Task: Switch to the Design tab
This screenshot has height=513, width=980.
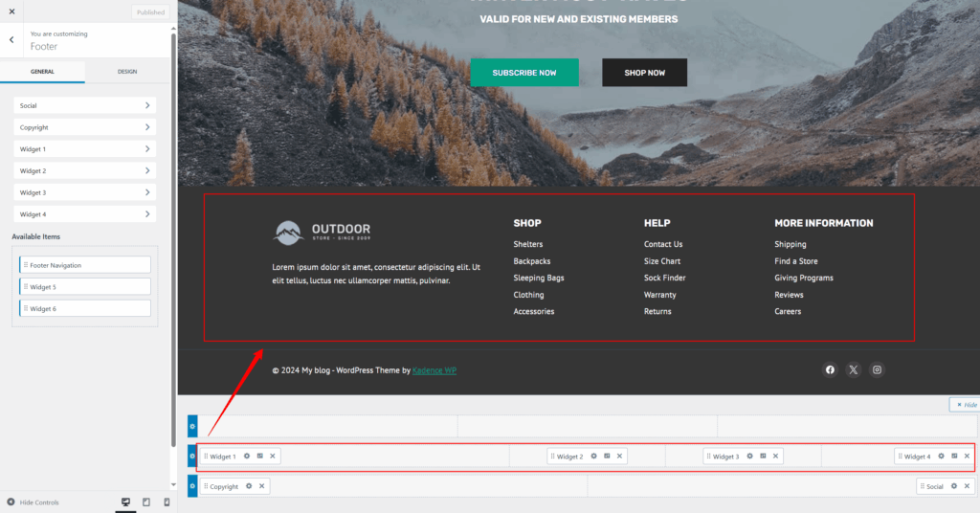Action: click(x=127, y=72)
